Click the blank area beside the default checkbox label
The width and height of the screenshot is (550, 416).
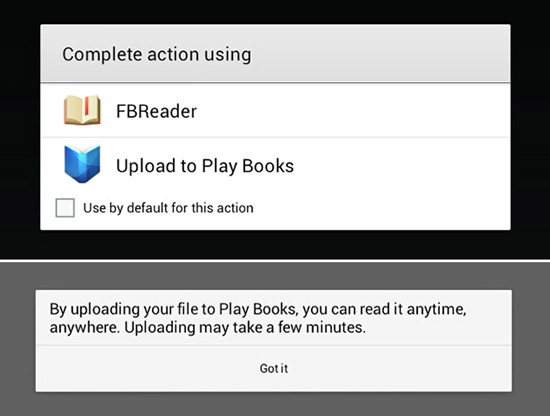[x=381, y=208]
